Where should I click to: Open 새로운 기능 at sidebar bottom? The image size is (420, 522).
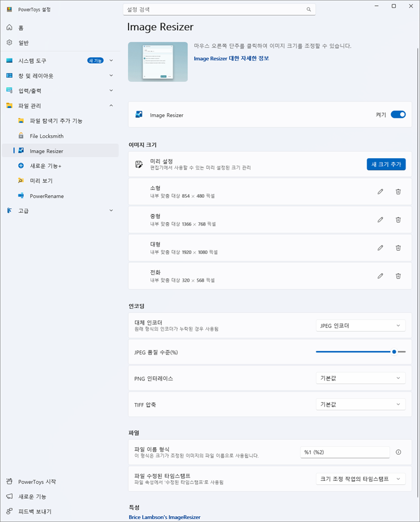pyautogui.click(x=60, y=496)
